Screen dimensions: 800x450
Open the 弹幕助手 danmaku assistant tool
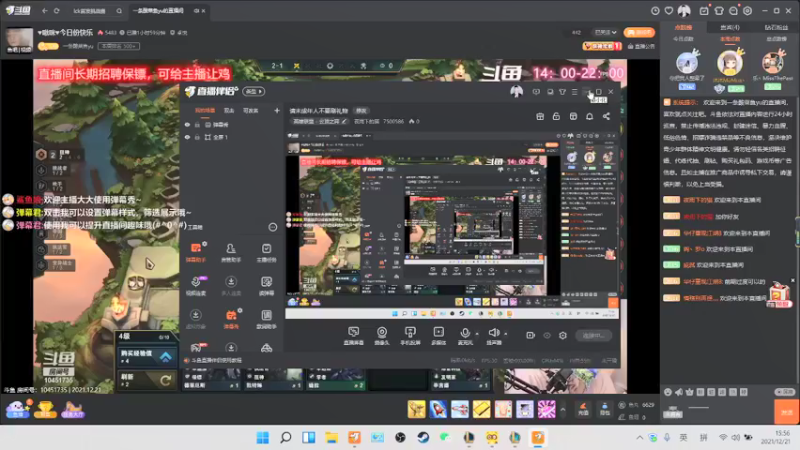pyautogui.click(x=196, y=253)
